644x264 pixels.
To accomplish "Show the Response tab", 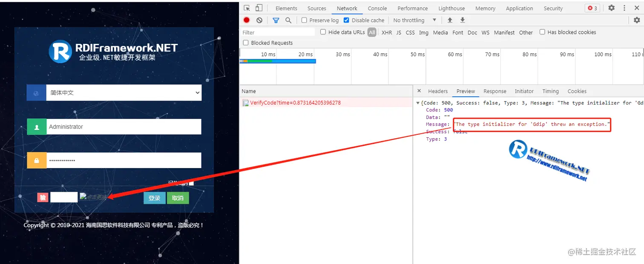I will 494,91.
